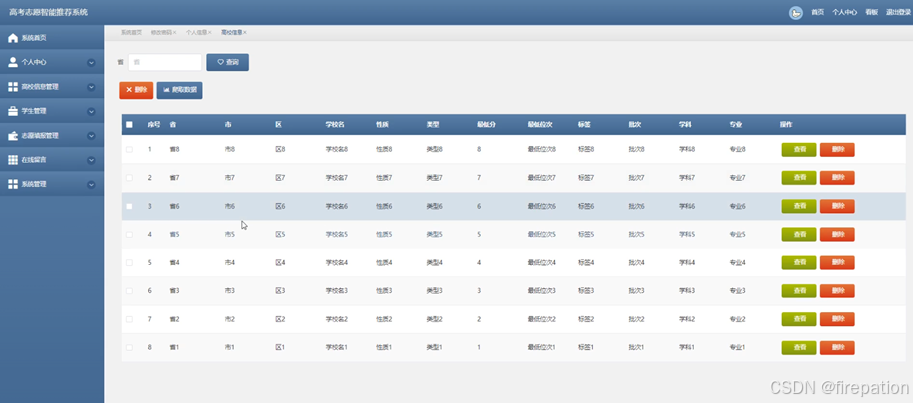
Task: Click the 学校名 column header
Action: (x=335, y=125)
